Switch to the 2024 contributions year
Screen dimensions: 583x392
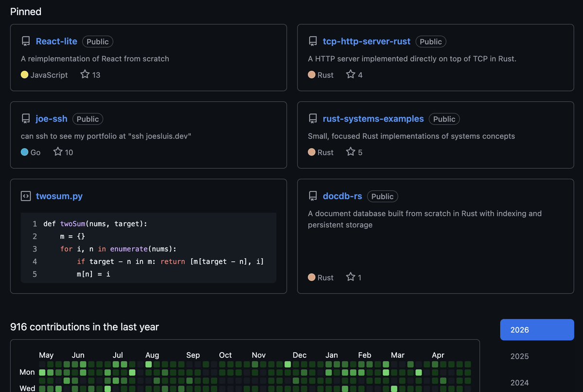point(519,383)
